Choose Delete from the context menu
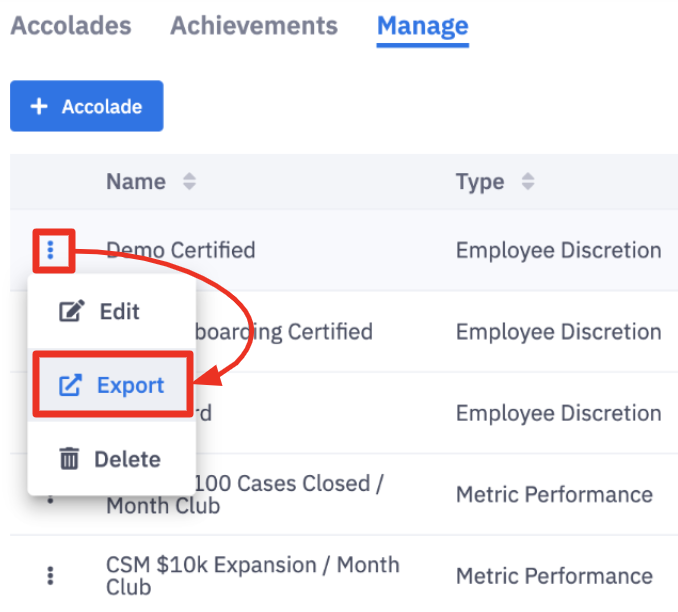This screenshot has height=612, width=678. pos(127,459)
